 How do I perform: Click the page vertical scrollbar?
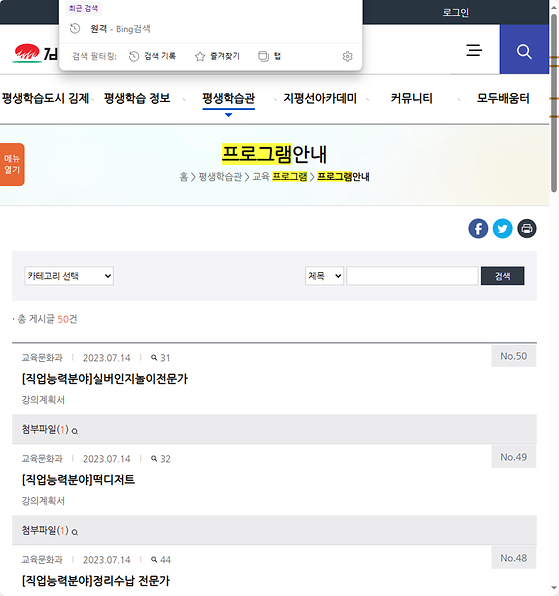click(x=554, y=103)
